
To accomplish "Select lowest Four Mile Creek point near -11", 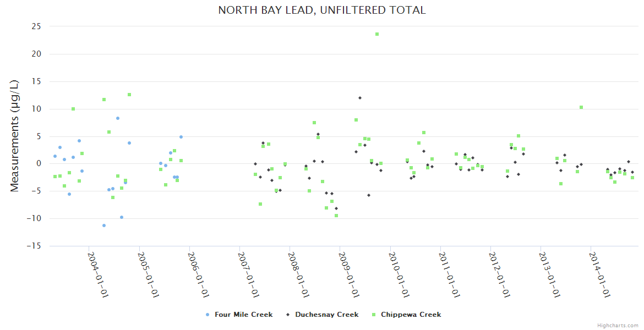I will 104,226.
